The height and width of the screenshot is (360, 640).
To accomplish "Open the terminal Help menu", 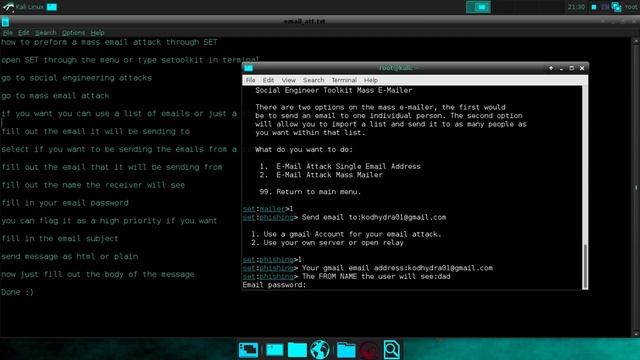I will (371, 80).
